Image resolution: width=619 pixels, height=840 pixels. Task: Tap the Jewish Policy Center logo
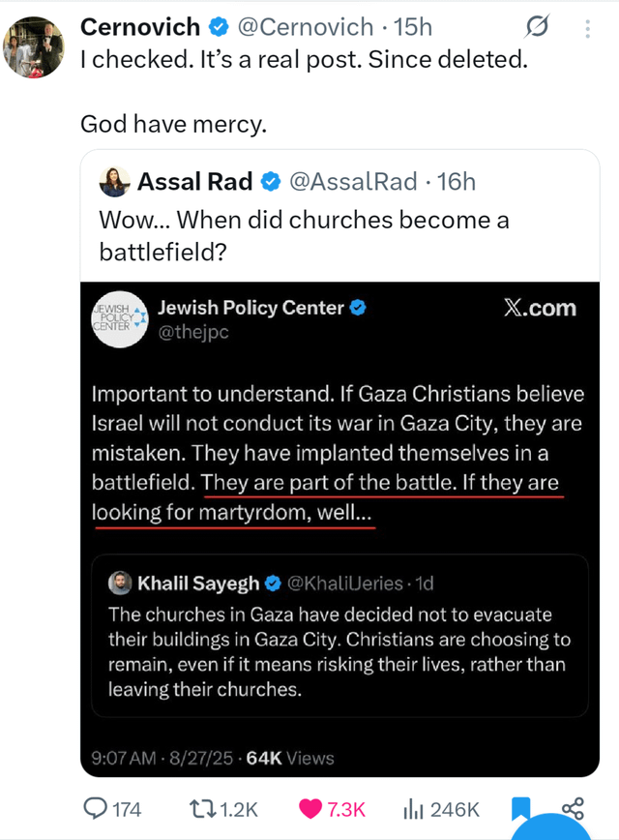118,318
